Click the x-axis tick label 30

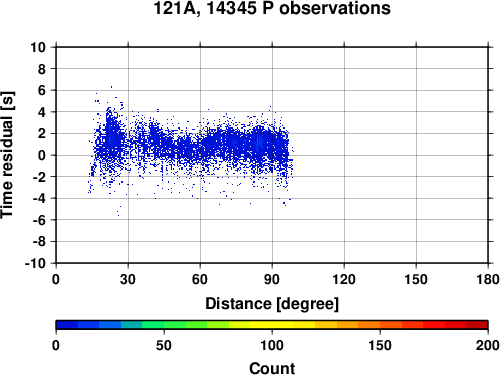tap(128, 279)
